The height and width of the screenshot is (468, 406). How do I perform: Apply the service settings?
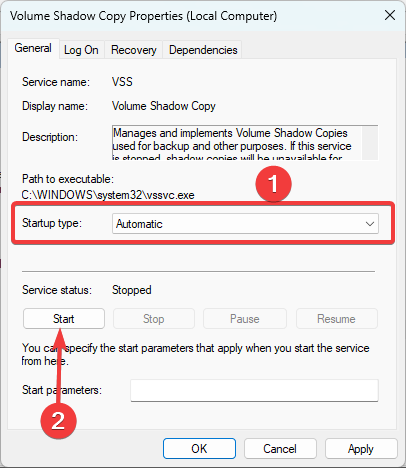point(361,449)
